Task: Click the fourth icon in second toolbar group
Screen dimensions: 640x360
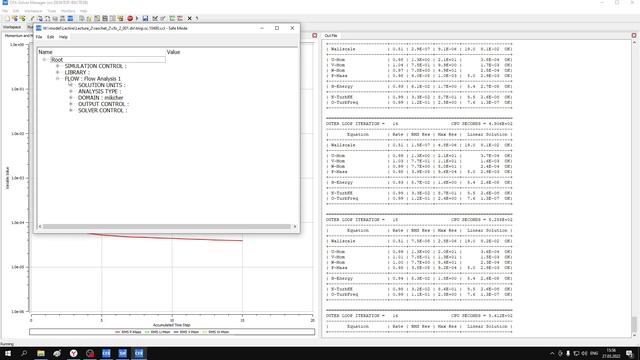Action: pyautogui.click(x=105, y=18)
